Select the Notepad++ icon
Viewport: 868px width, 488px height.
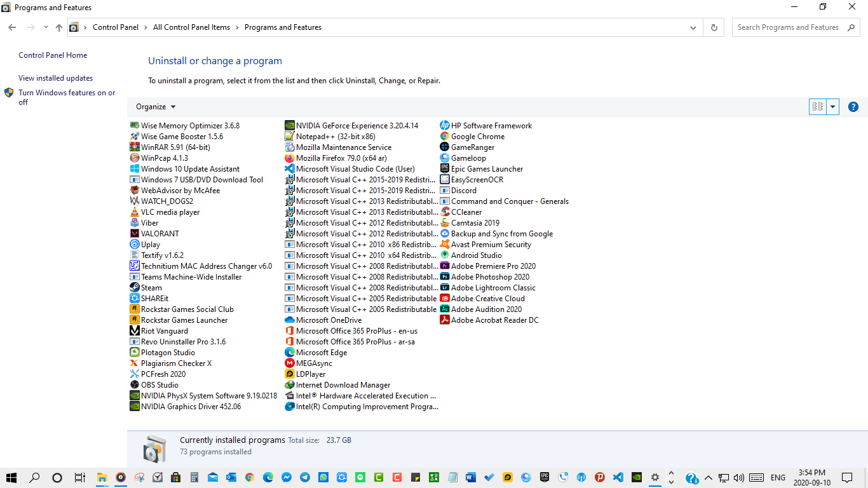290,137
